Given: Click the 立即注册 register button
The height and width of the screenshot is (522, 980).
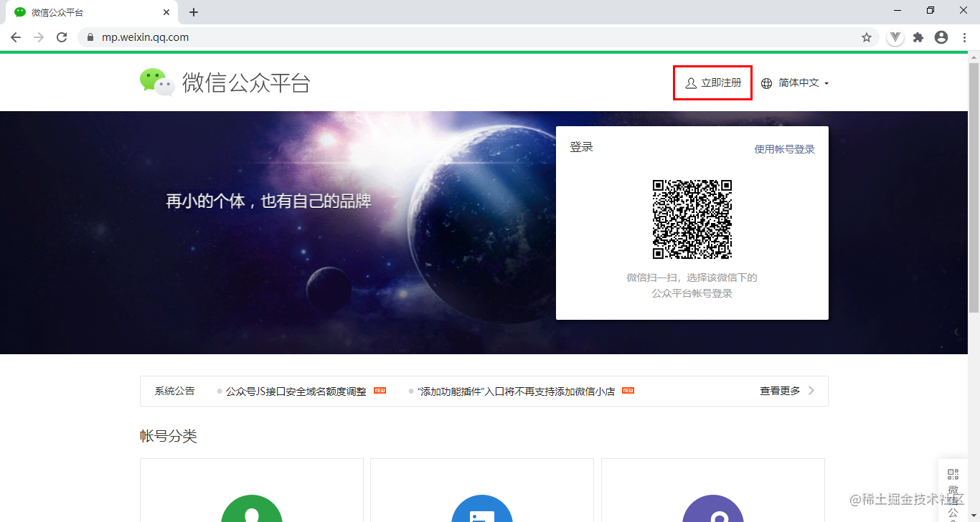Looking at the screenshot, I should [x=718, y=82].
